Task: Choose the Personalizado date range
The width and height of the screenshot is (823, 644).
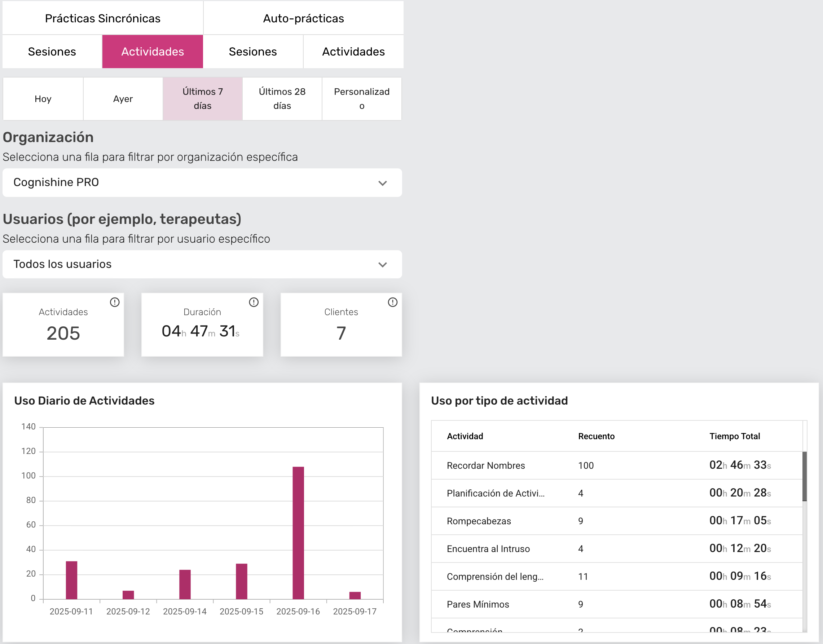Action: click(362, 99)
